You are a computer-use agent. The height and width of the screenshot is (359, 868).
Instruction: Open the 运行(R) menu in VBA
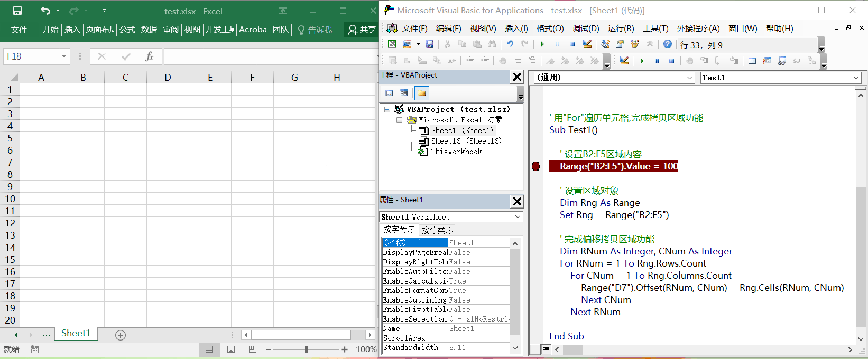pos(621,29)
